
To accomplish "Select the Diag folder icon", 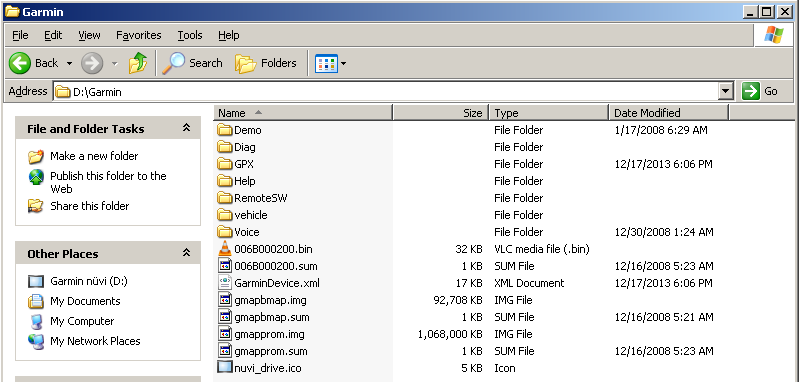I will (x=225, y=147).
